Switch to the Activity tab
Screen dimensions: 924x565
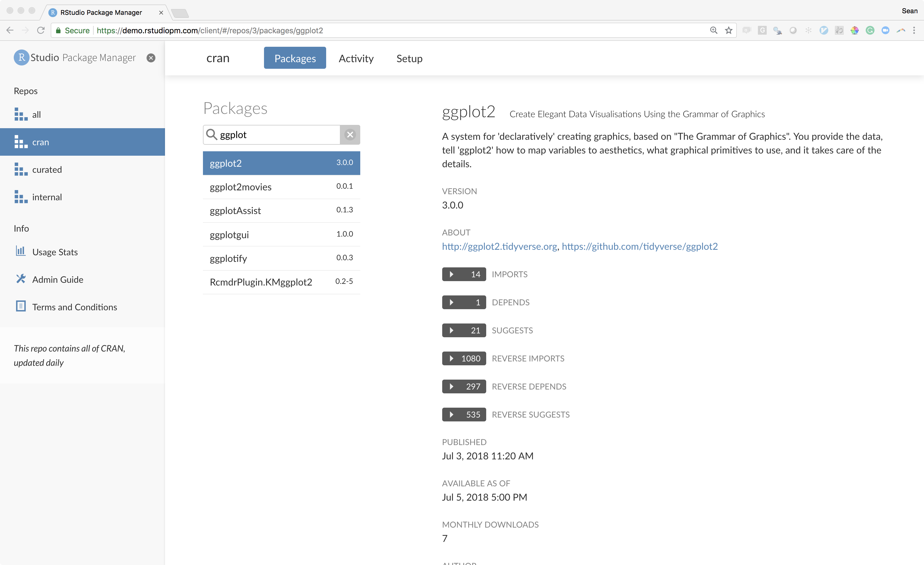pos(356,58)
